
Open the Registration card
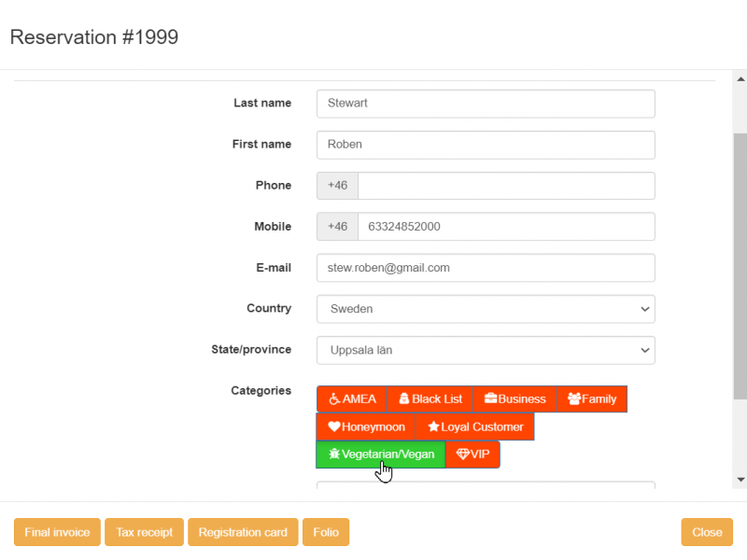[x=243, y=532]
